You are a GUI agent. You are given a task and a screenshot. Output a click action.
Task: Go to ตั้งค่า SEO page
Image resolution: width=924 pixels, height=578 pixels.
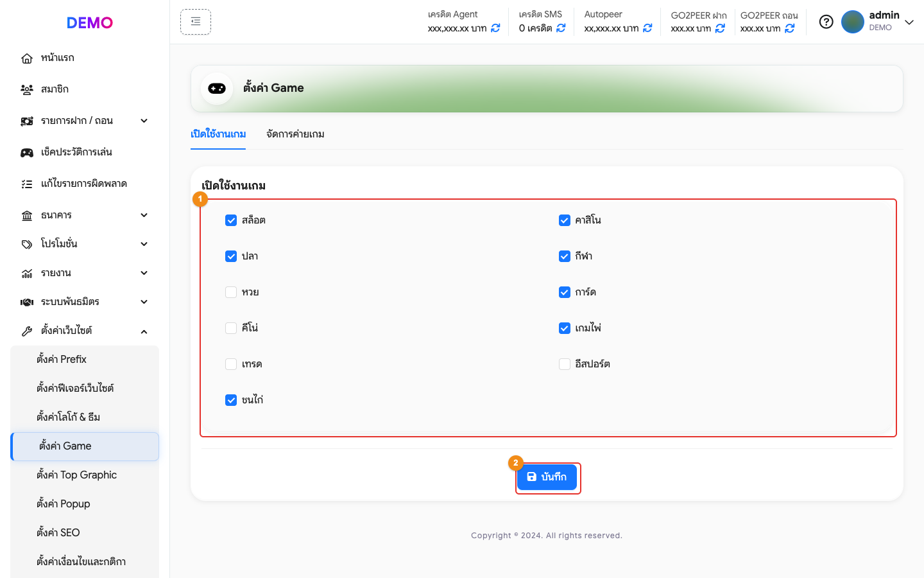tap(85, 533)
